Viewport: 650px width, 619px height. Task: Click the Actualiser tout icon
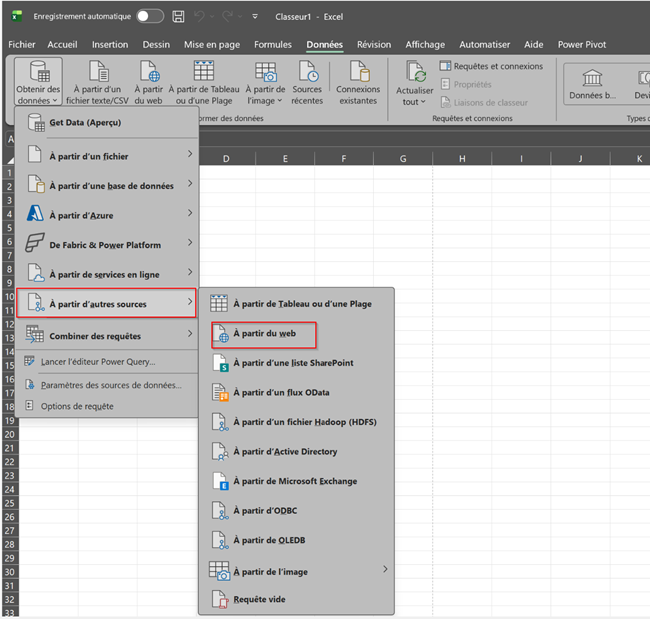click(415, 72)
